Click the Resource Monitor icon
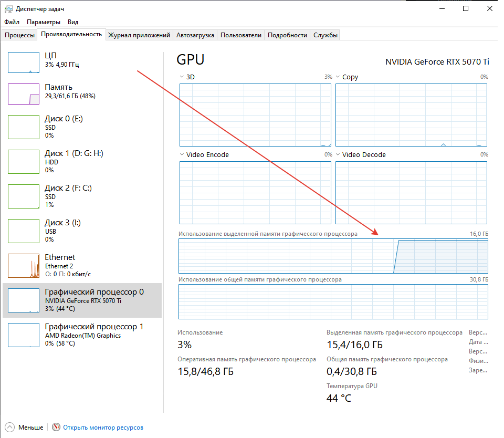This screenshot has width=504, height=438. tap(56, 427)
